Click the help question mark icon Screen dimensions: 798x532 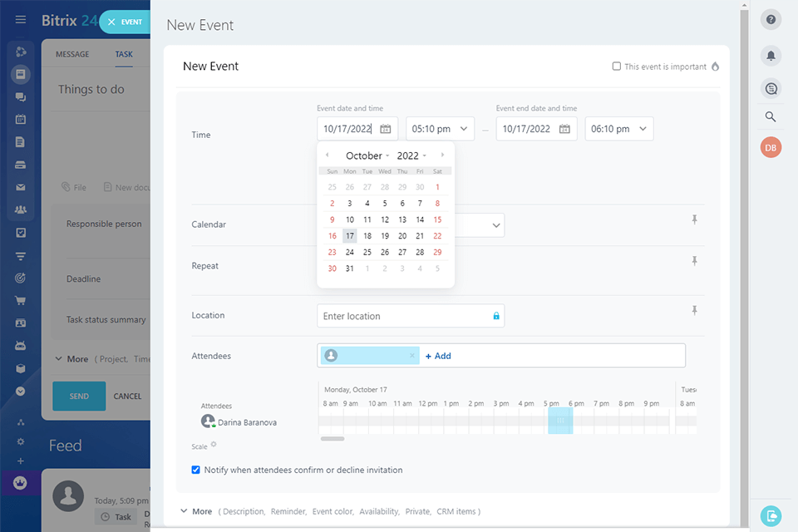point(771,19)
